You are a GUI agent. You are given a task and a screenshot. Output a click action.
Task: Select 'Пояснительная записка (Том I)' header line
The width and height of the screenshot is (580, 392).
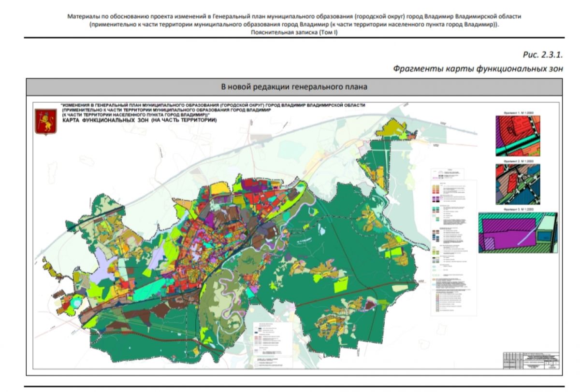pyautogui.click(x=294, y=31)
